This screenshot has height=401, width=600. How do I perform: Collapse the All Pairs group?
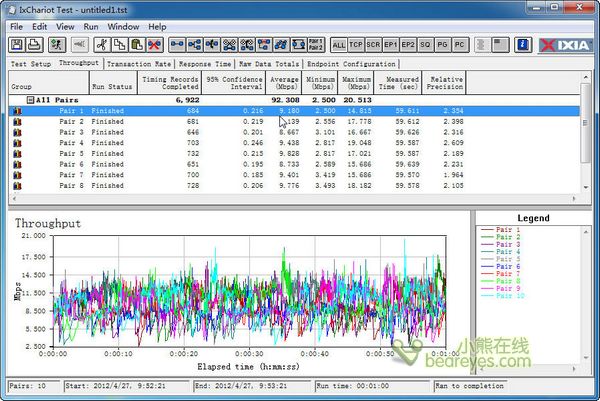pos(30,100)
